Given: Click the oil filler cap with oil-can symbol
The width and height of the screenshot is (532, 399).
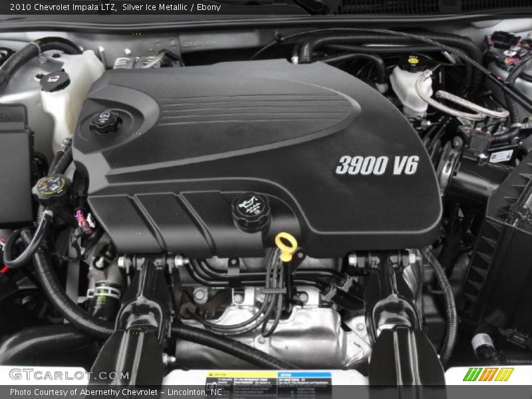Looking at the screenshot, I should [251, 209].
